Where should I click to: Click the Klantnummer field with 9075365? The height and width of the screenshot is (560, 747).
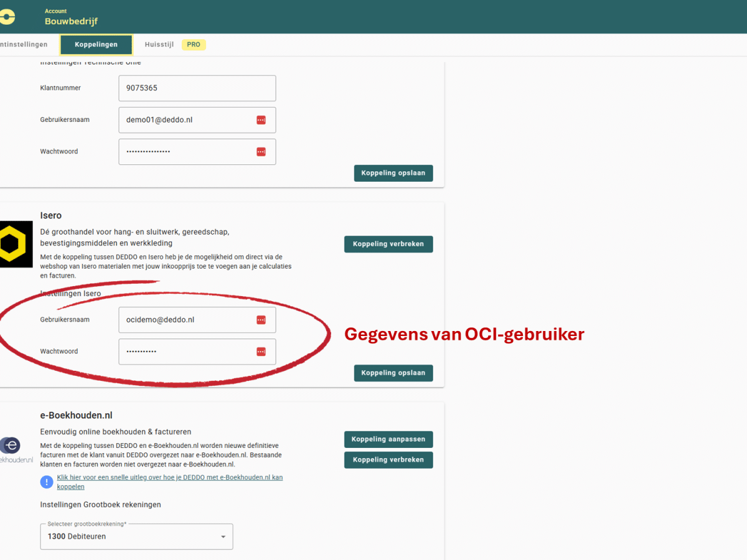click(197, 88)
